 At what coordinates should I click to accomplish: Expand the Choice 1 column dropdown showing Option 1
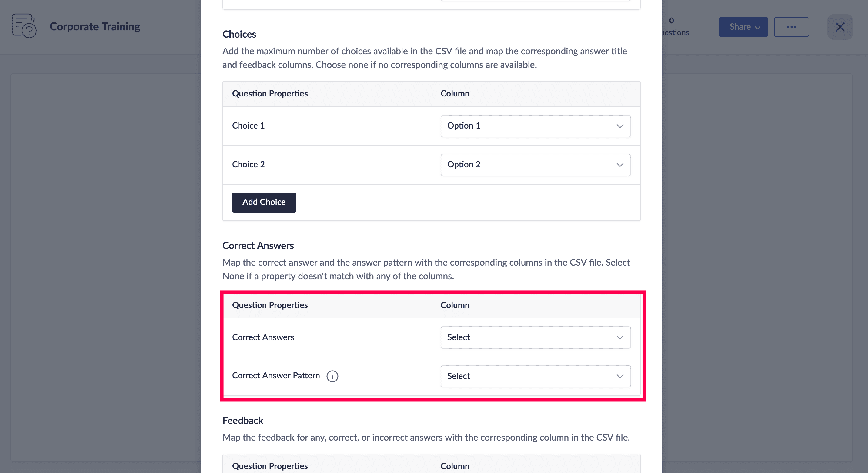[x=536, y=126]
